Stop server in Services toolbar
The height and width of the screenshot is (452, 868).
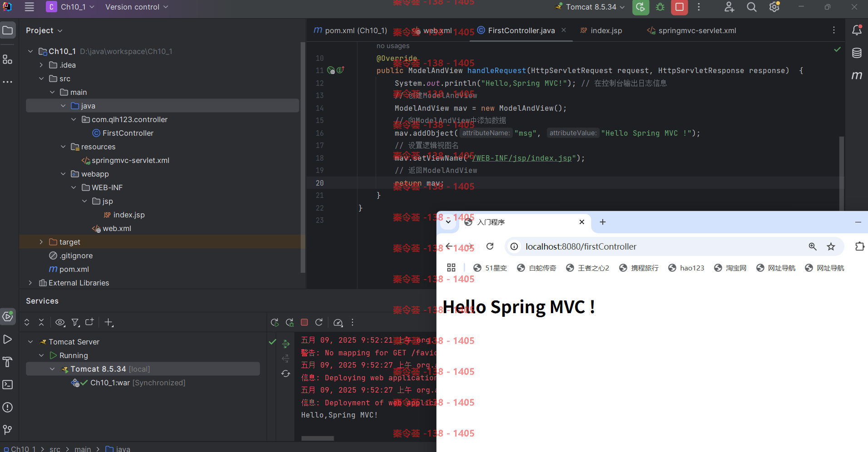(304, 322)
